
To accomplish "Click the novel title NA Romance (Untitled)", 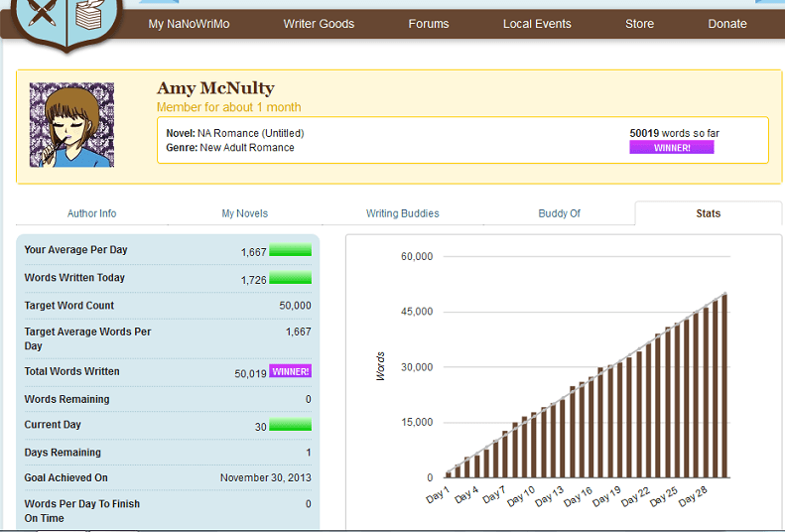I will pos(250,133).
